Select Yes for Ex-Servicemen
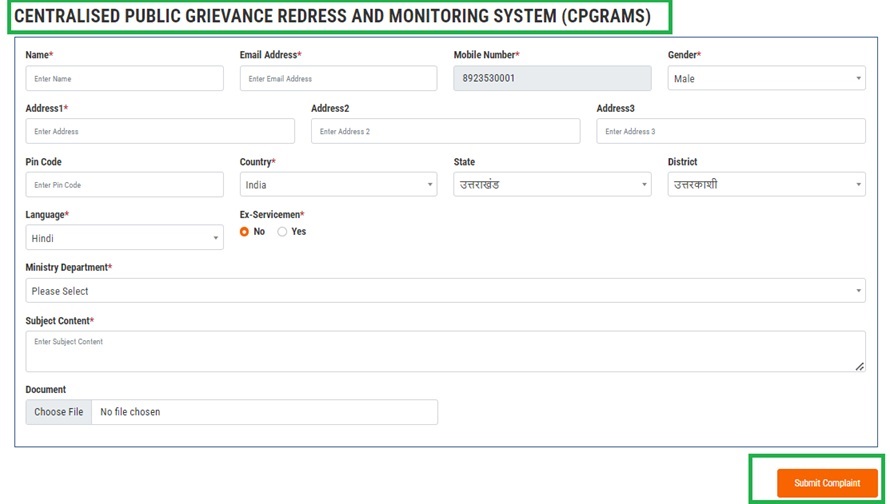 [282, 232]
